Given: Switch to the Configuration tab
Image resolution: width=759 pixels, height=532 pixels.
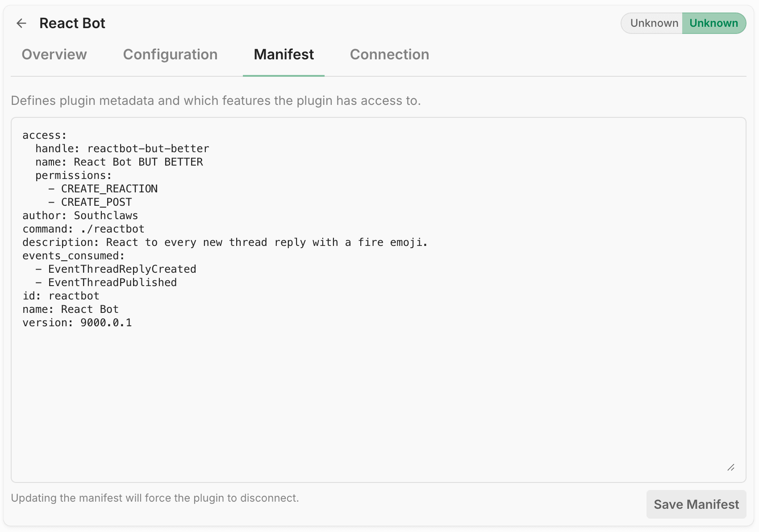Looking at the screenshot, I should 170,54.
